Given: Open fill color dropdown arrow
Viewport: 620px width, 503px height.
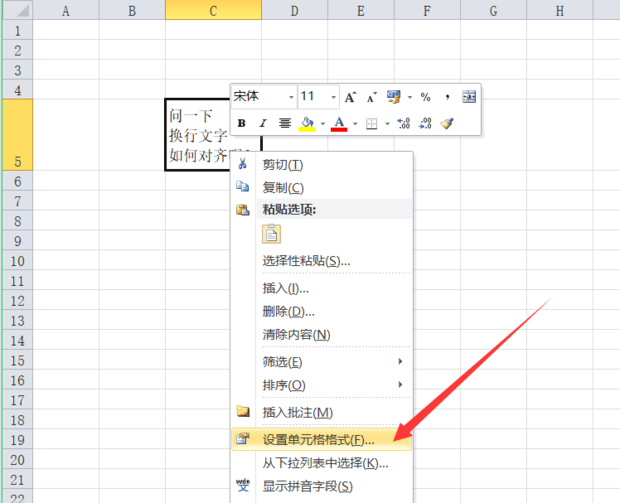Looking at the screenshot, I should point(323,124).
